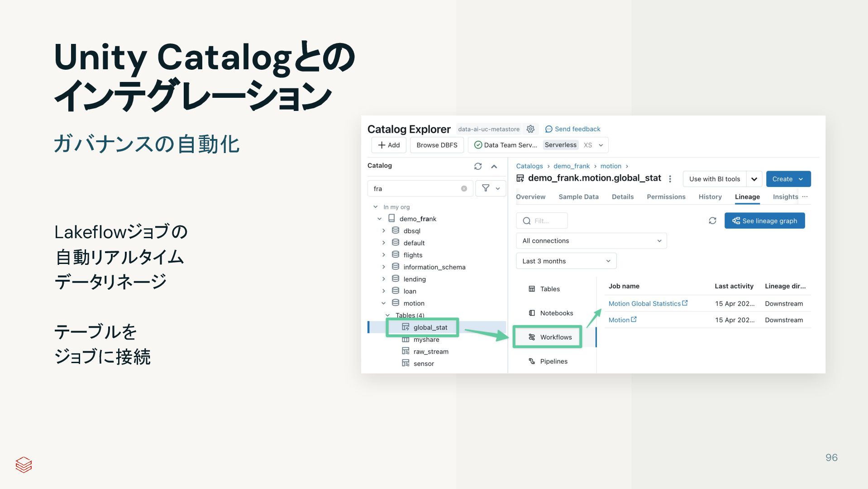Clear the catalog search field
The width and height of the screenshot is (868, 489).
click(x=464, y=189)
